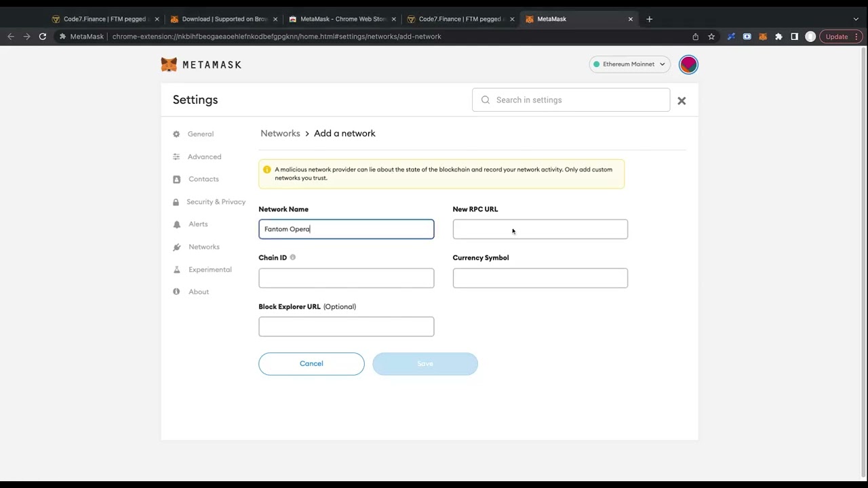Screen dimensions: 868x488
Task: Click the 'Add a network' breadcrumb text
Action: (344, 134)
